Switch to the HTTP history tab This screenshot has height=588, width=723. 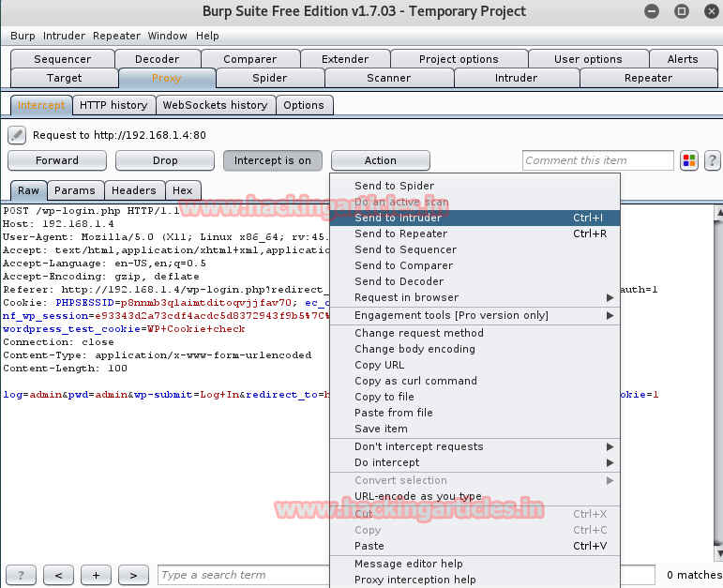click(x=113, y=105)
